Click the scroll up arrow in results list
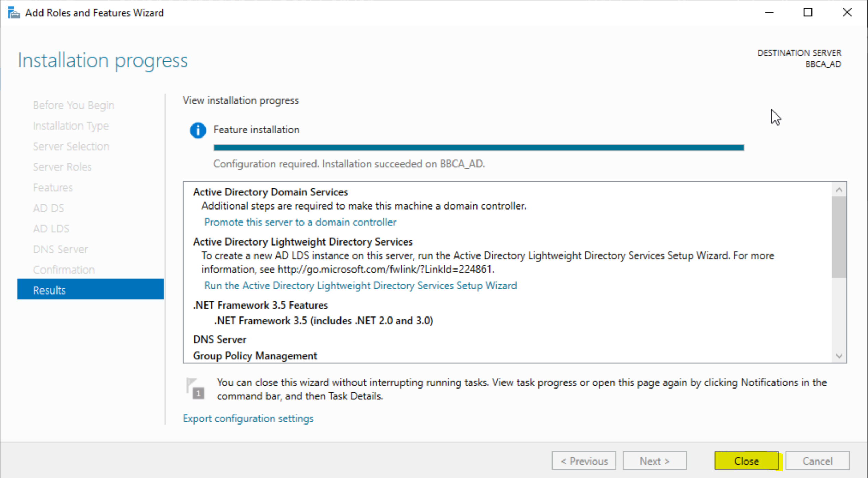868x478 pixels. (x=839, y=190)
